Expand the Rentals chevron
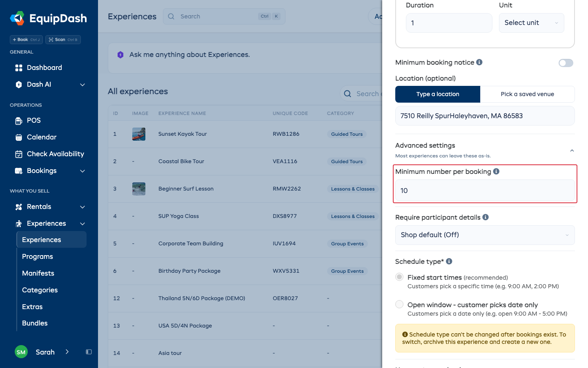 [82, 207]
